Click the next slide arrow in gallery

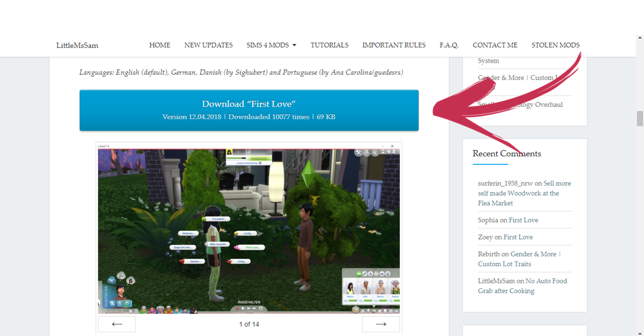point(380,324)
